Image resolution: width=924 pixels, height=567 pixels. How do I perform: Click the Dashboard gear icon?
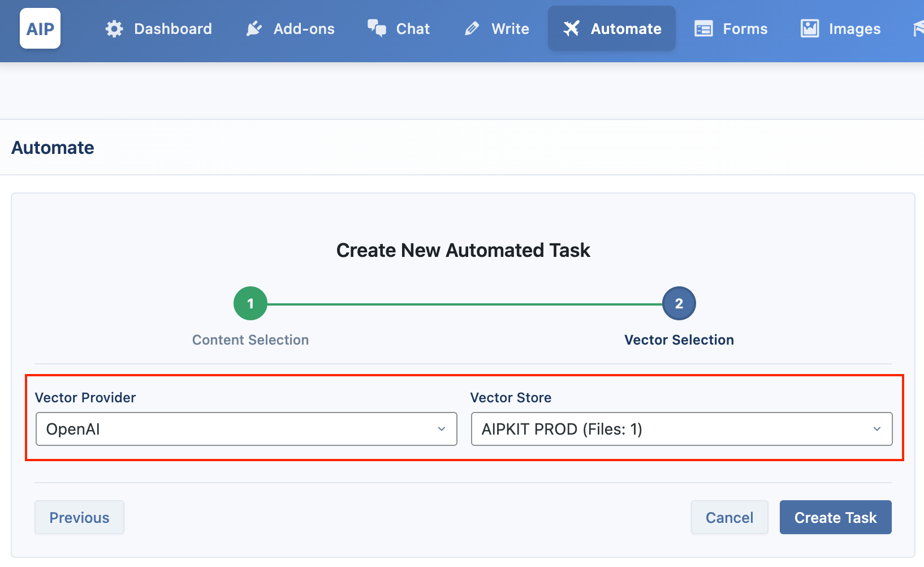pyautogui.click(x=114, y=29)
